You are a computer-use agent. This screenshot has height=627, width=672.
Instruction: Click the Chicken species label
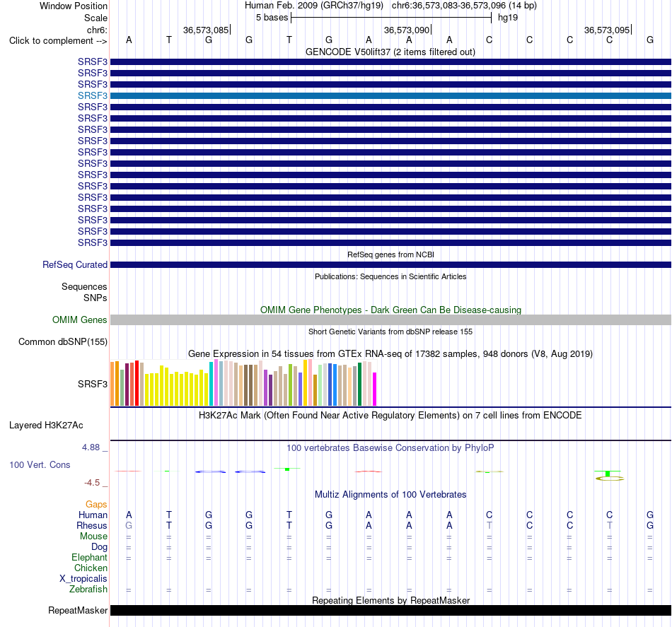tap(91, 568)
